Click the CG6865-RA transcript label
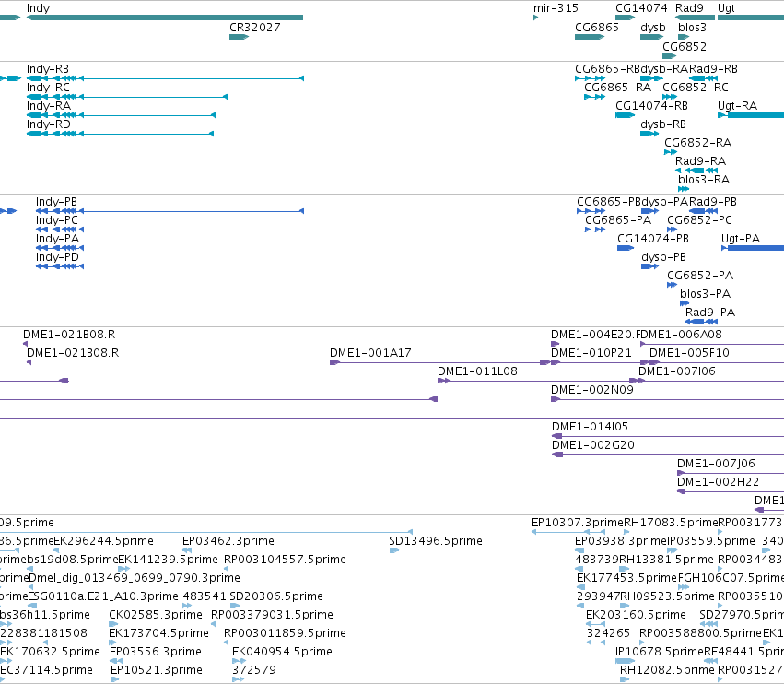 (617, 88)
